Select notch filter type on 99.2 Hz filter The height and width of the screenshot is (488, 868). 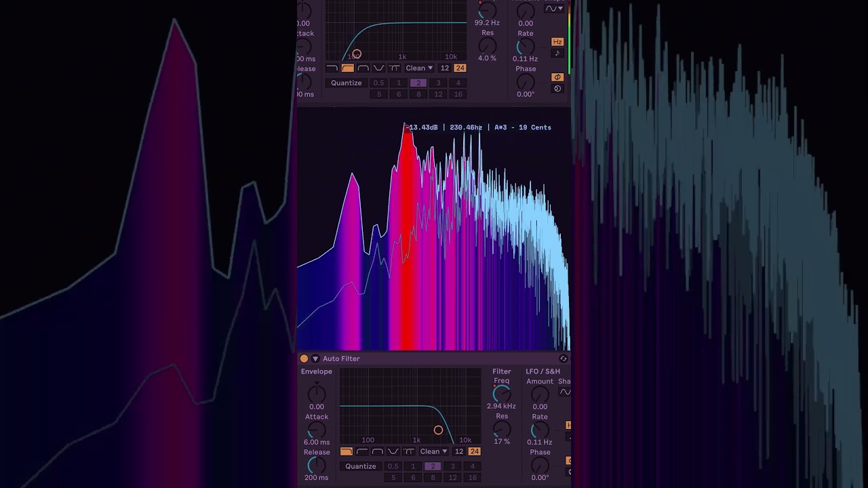(x=378, y=68)
